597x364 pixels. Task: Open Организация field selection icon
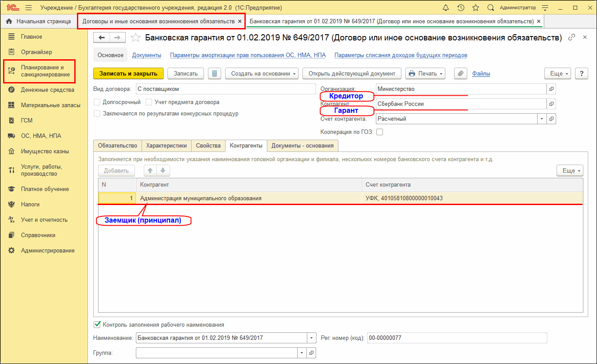pyautogui.click(x=551, y=89)
